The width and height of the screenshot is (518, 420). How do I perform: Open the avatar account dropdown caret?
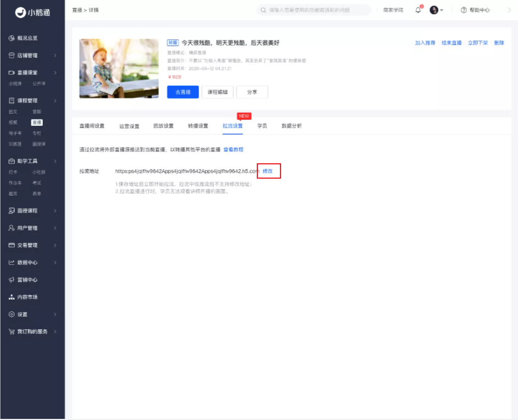pos(442,10)
